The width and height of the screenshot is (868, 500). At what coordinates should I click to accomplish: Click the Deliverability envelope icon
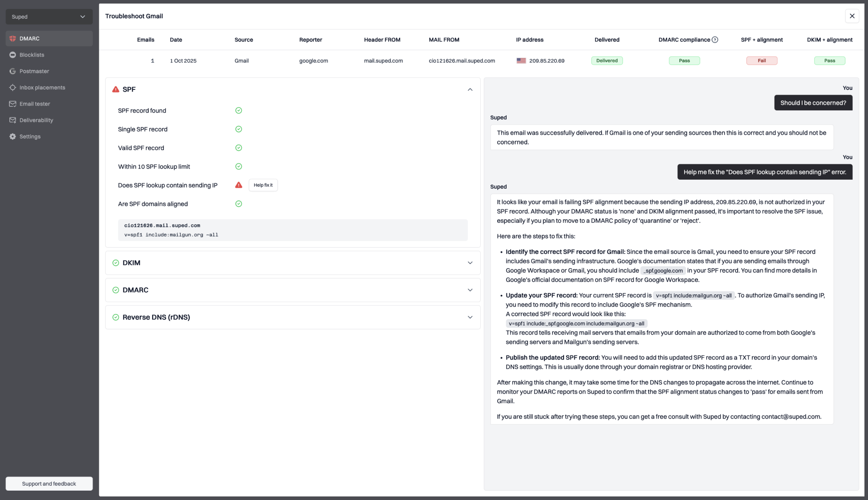[x=12, y=120]
